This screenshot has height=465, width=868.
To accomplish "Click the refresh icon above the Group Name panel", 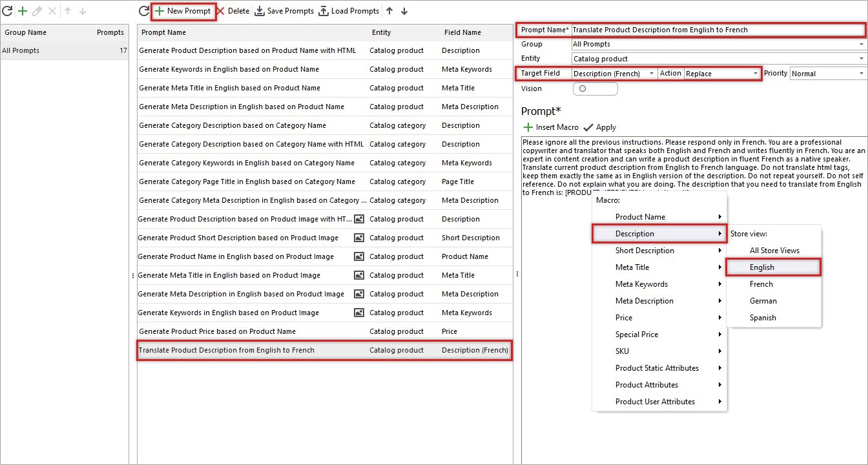I will click(x=7, y=11).
